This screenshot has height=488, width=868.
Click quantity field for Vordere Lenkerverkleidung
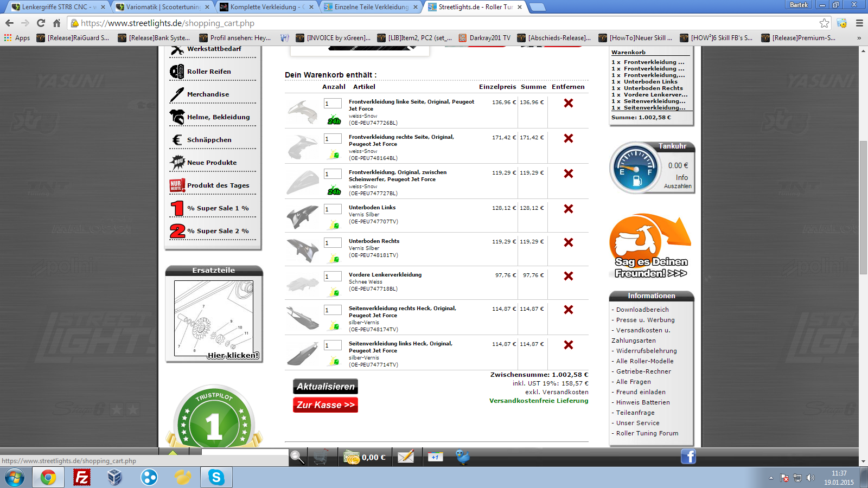(333, 276)
